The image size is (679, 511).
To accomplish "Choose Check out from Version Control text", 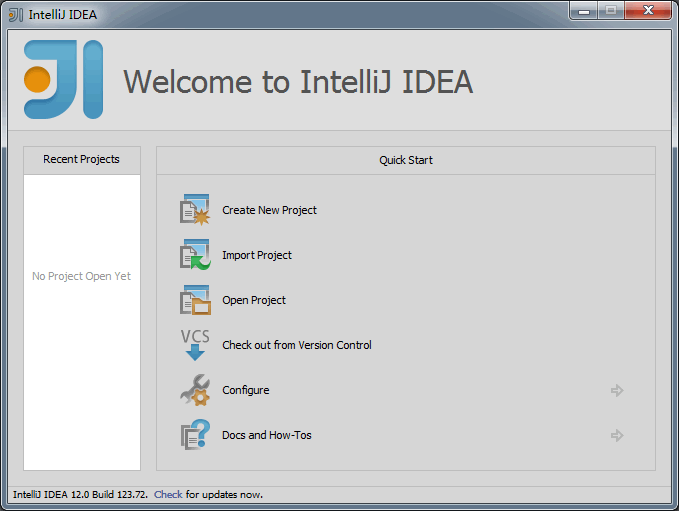I will click(296, 345).
